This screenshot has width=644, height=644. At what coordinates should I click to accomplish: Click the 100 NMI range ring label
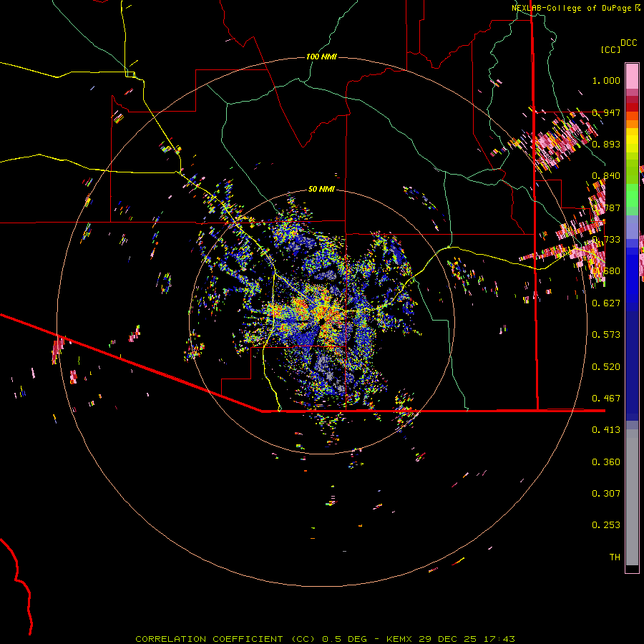point(321,57)
